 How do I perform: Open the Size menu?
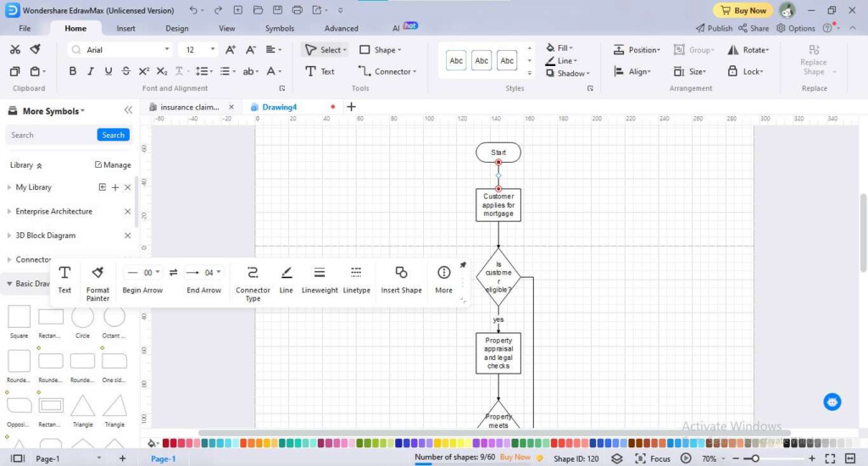(x=690, y=71)
